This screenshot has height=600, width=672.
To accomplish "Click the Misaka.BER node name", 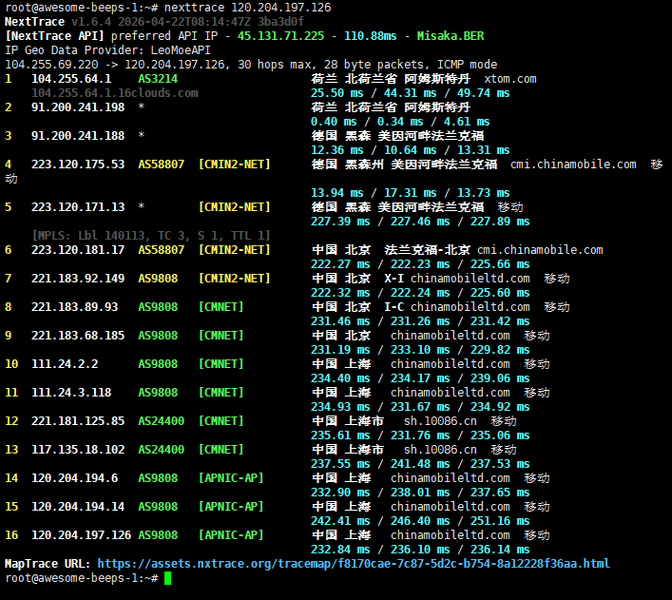I will pyautogui.click(x=450, y=36).
